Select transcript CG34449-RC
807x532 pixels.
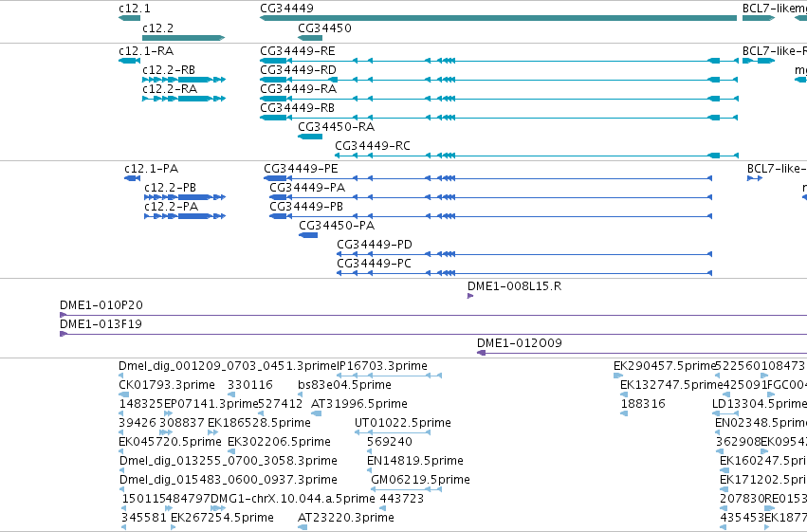pyautogui.click(x=537, y=156)
